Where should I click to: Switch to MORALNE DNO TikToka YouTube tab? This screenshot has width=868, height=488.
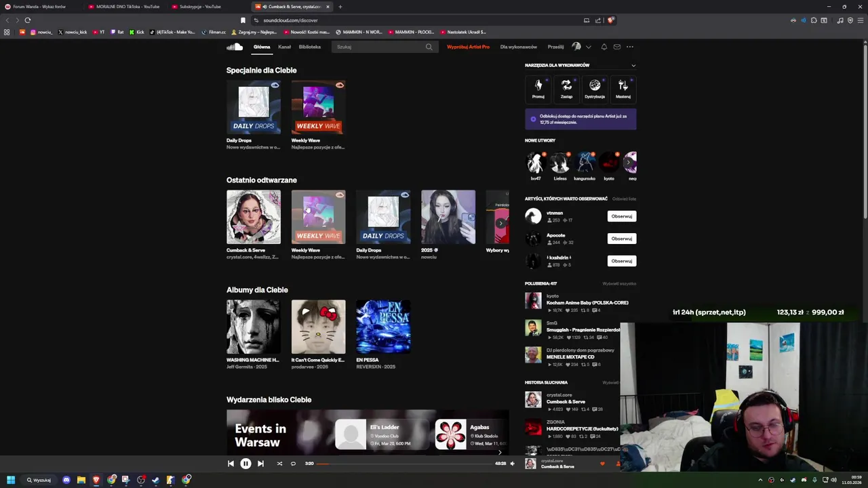pyautogui.click(x=125, y=7)
